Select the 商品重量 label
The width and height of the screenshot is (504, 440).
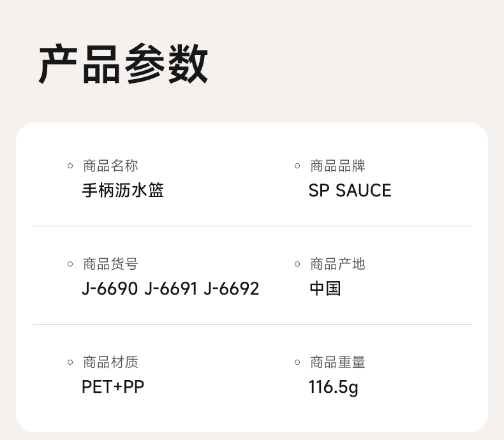(x=337, y=362)
